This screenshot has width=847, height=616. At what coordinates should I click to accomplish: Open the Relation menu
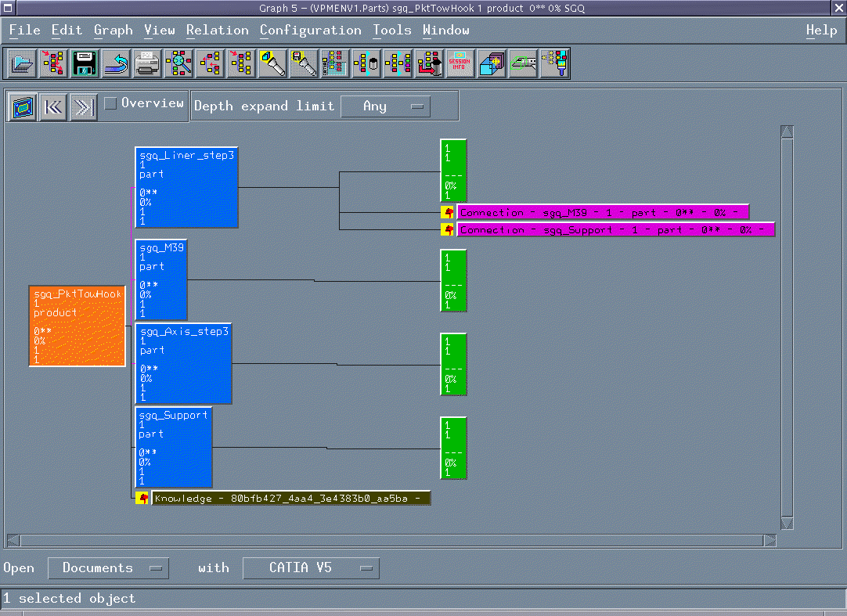[x=217, y=31]
